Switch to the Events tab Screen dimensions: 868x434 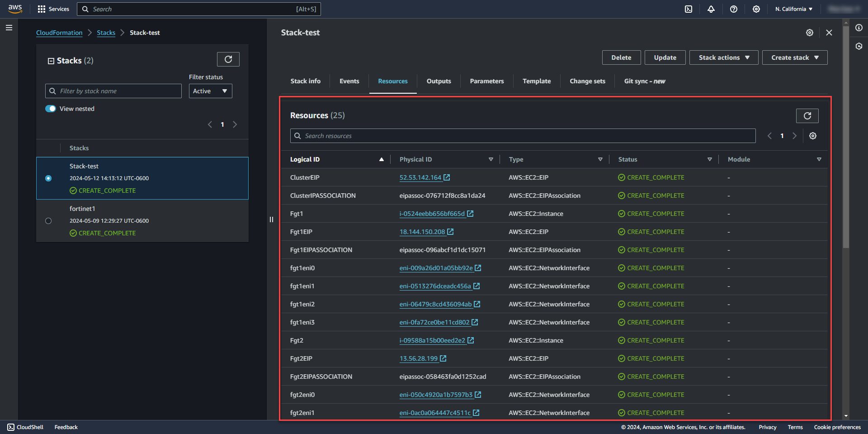[349, 81]
